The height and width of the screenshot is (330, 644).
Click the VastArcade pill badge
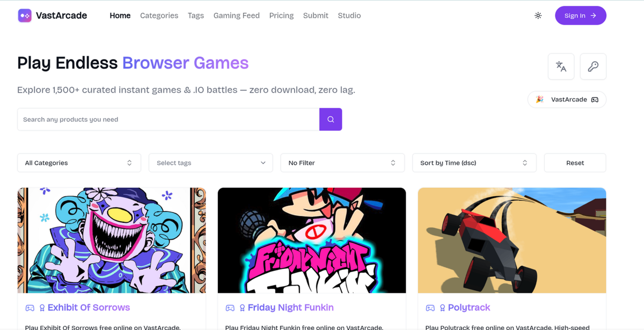pos(567,99)
